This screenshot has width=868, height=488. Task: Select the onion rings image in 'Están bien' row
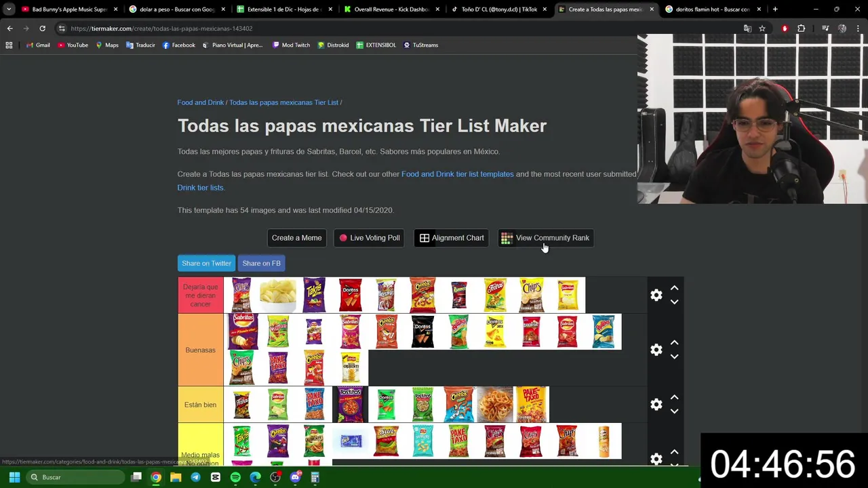495,404
